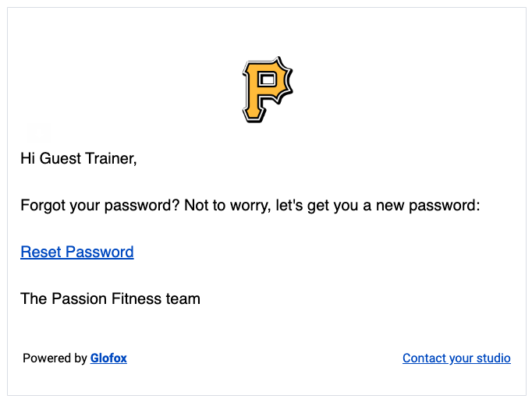Click the words "Passion Fitness" in the signature

click(x=107, y=298)
